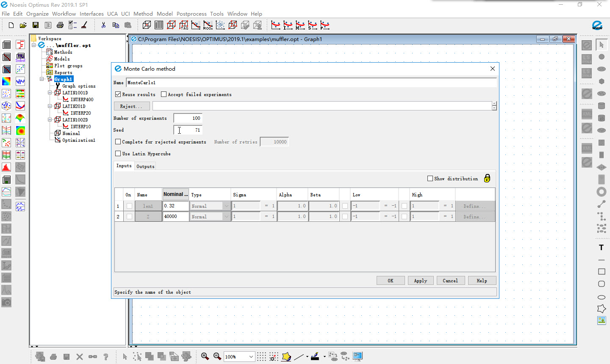This screenshot has width=610, height=364.
Task: Click the zoom in magnifier icon
Action: click(205, 356)
